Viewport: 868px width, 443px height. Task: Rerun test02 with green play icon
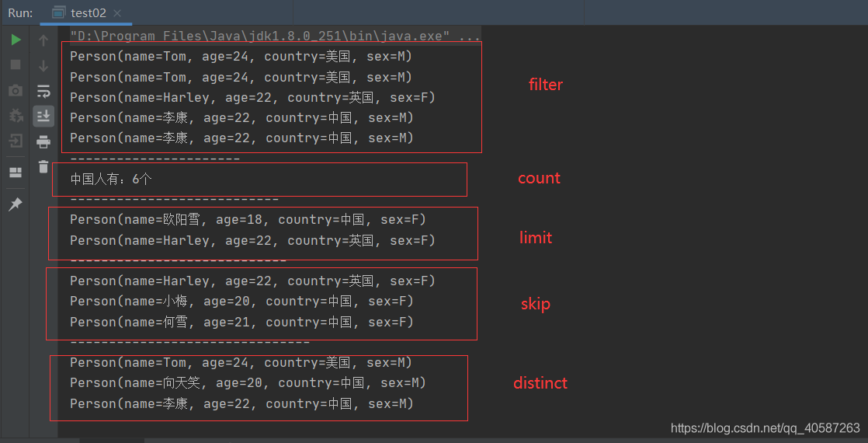pyautogui.click(x=16, y=40)
